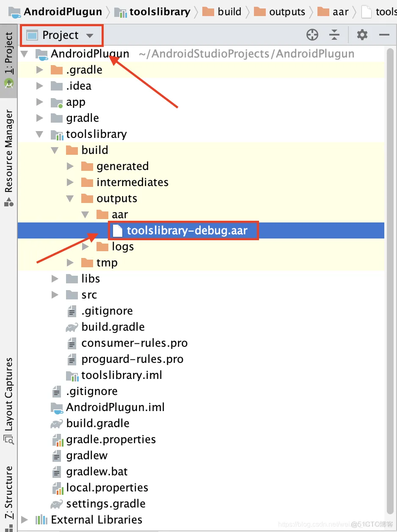Open the Project view type dropdown
The image size is (397, 532).
tap(61, 36)
